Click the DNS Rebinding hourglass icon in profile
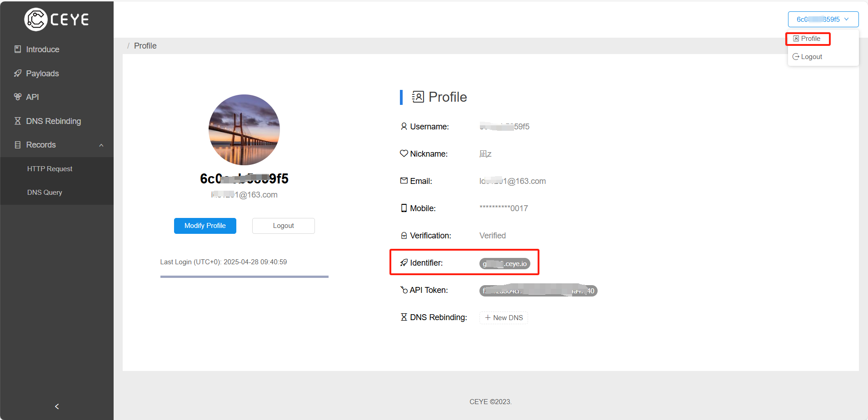The width and height of the screenshot is (868, 420). 404,317
